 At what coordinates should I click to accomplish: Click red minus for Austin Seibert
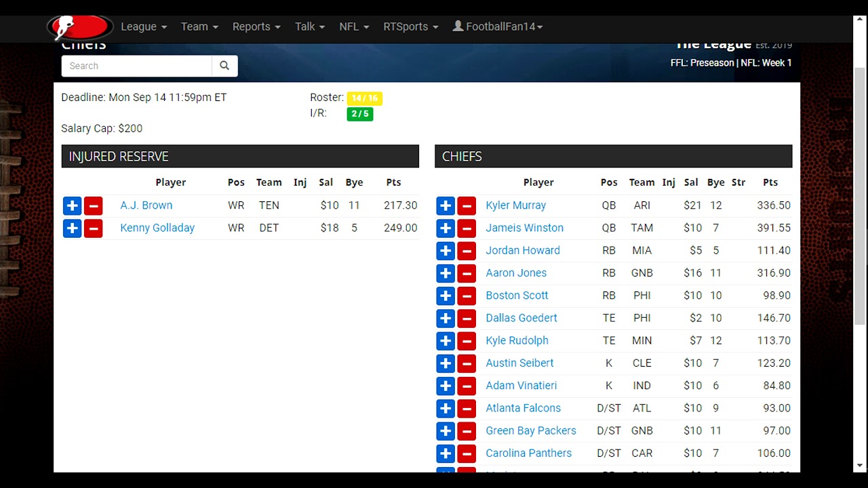click(x=467, y=363)
